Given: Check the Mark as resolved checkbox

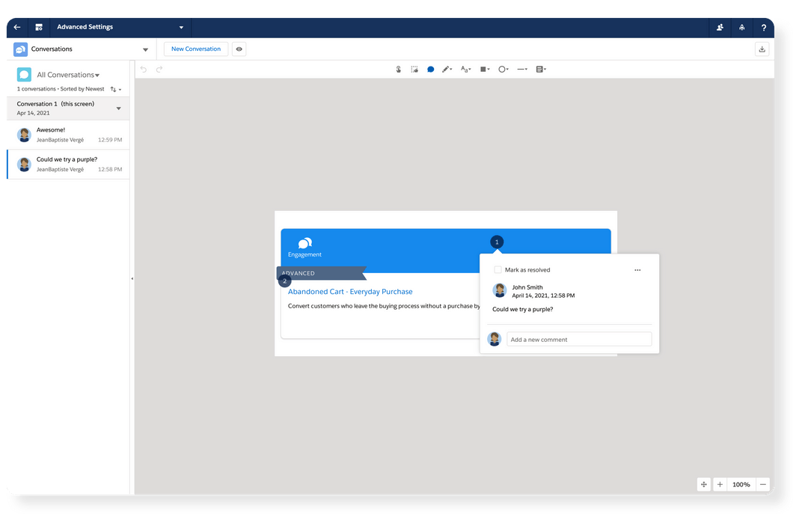Looking at the screenshot, I should (x=497, y=269).
